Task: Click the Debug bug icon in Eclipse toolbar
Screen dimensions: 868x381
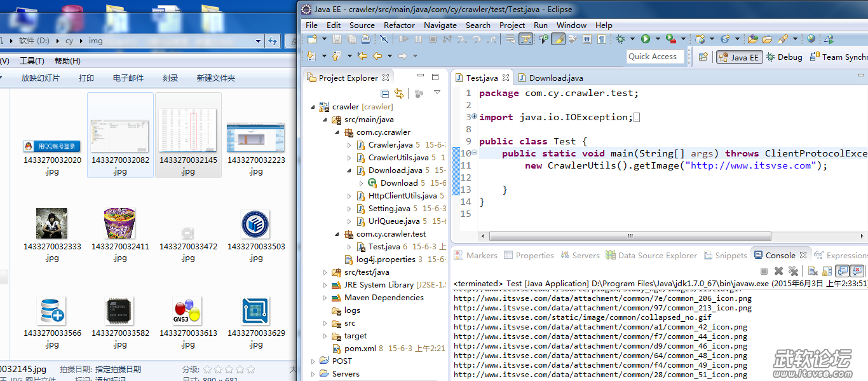Action: point(621,39)
